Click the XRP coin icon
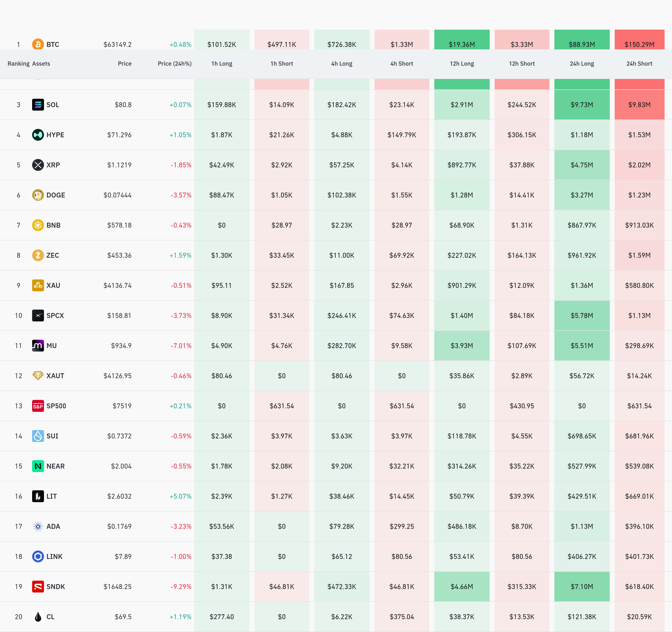Image resolution: width=672 pixels, height=632 pixels. [38, 165]
